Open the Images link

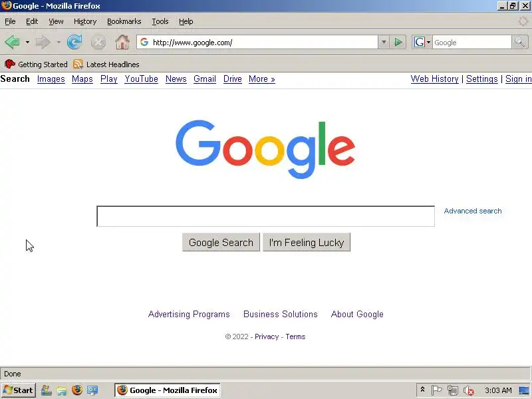coord(51,78)
